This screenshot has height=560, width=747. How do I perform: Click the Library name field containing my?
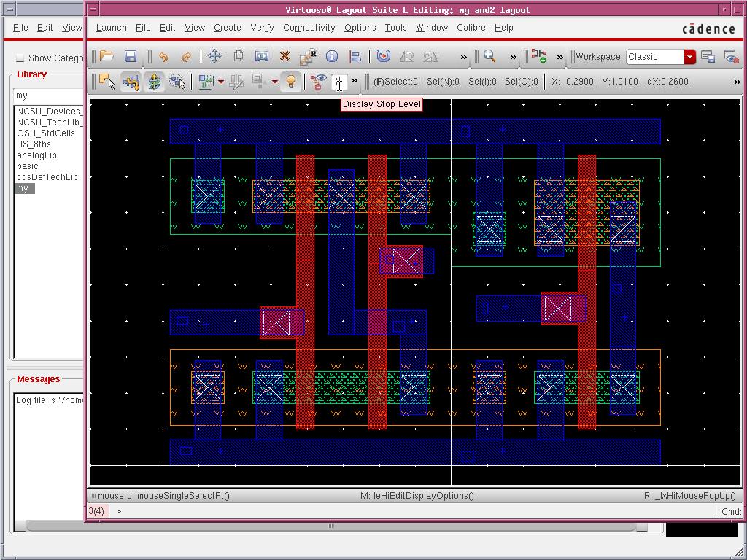[x=49, y=96]
